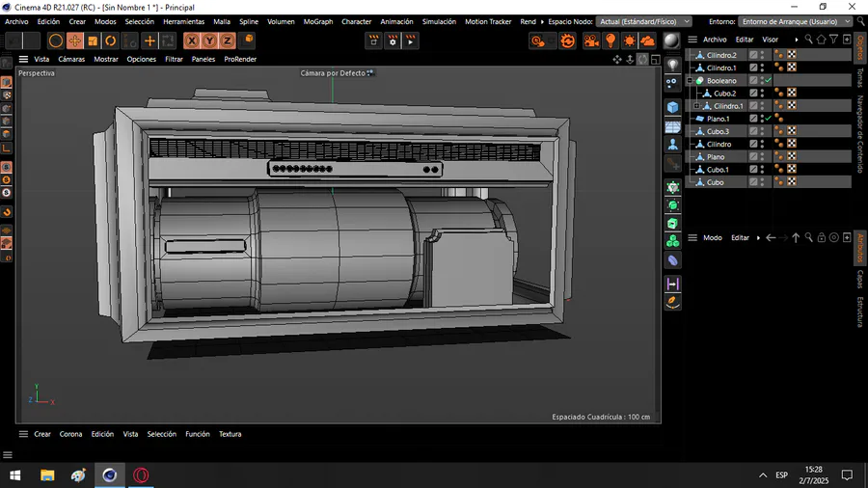Select the Move tool
Viewport: 868px width, 488px height.
(x=74, y=41)
